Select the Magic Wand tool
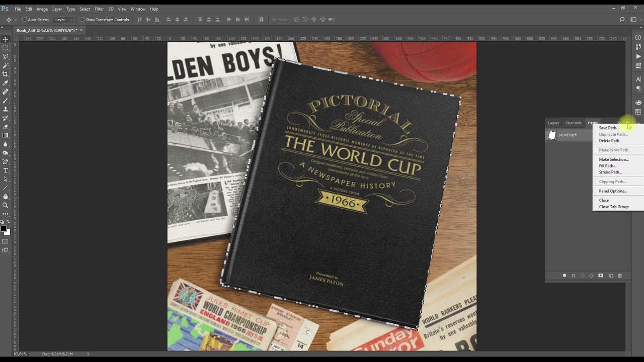 point(6,65)
